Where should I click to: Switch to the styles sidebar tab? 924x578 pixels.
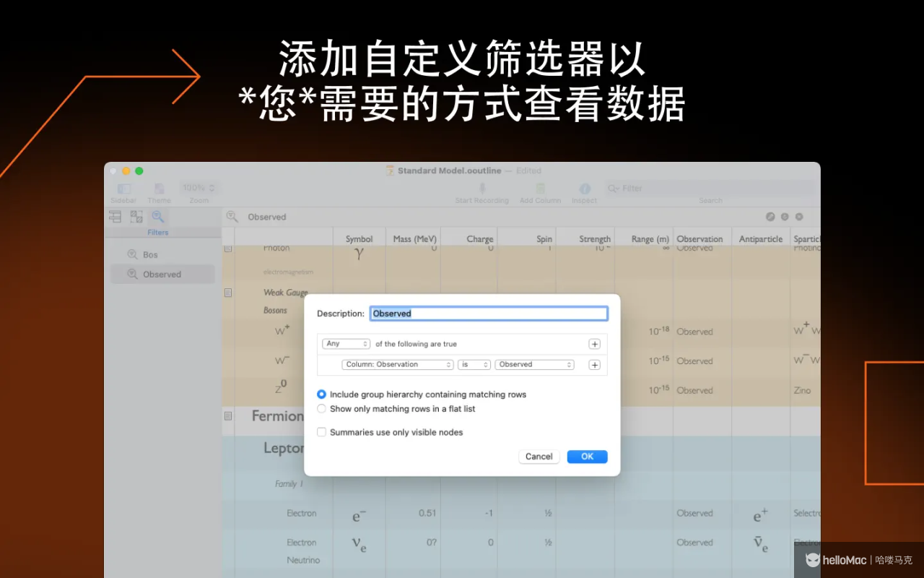pyautogui.click(x=136, y=216)
